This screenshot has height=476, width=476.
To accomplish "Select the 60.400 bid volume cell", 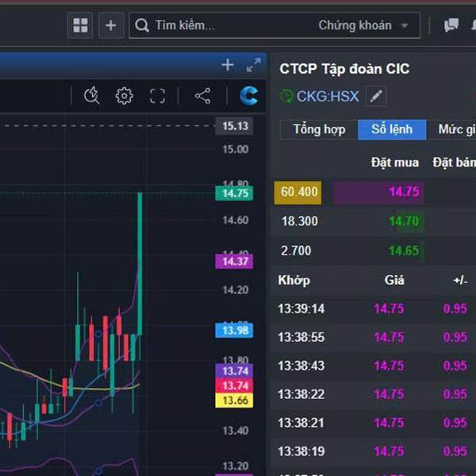I will [x=297, y=193].
